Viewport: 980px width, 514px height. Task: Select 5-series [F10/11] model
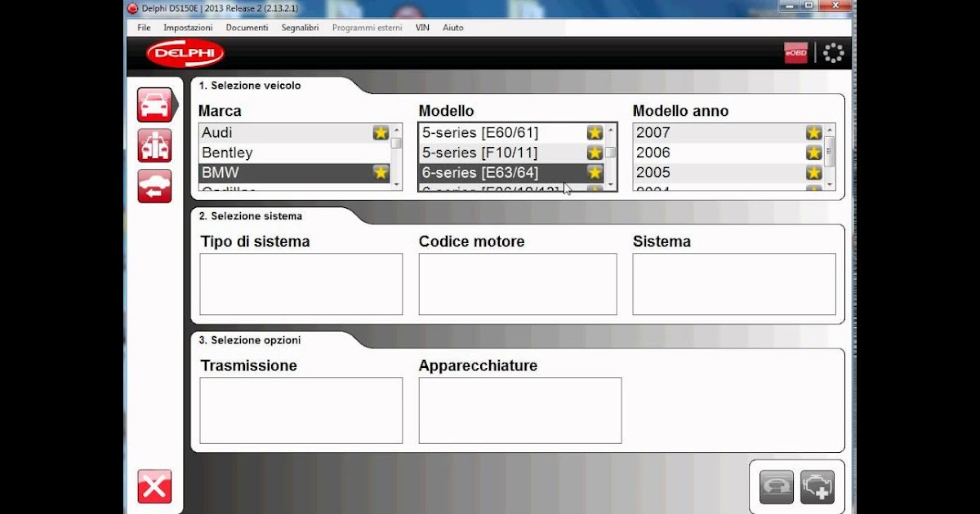(x=511, y=153)
